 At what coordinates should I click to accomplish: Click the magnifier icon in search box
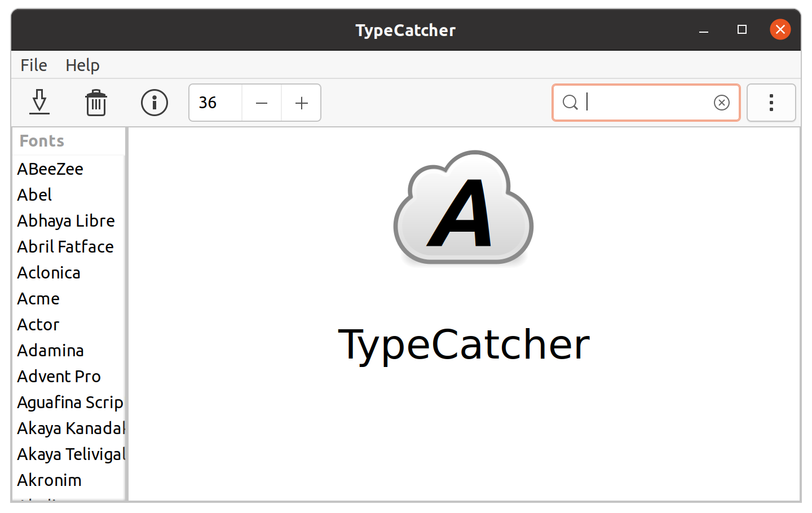[570, 103]
